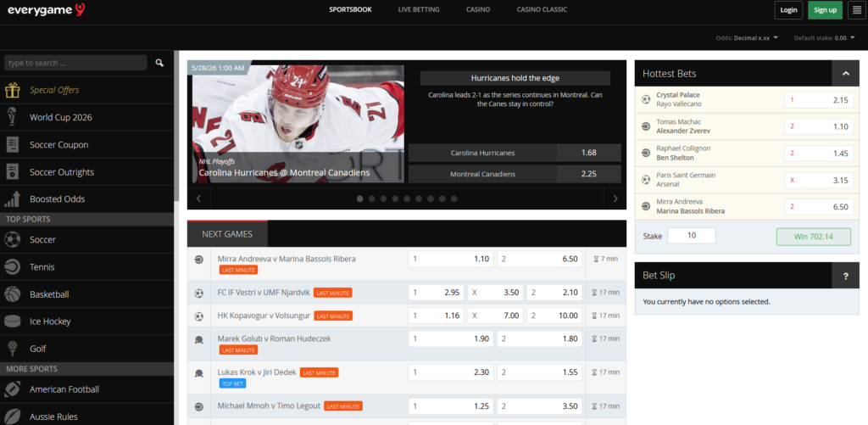Open the Casino tab
The width and height of the screenshot is (868, 425).
pos(478,9)
